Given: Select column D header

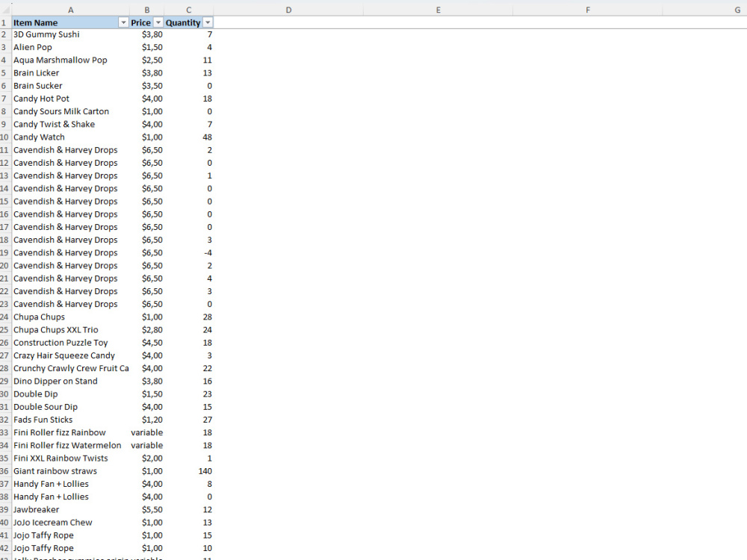Looking at the screenshot, I should coord(288,10).
